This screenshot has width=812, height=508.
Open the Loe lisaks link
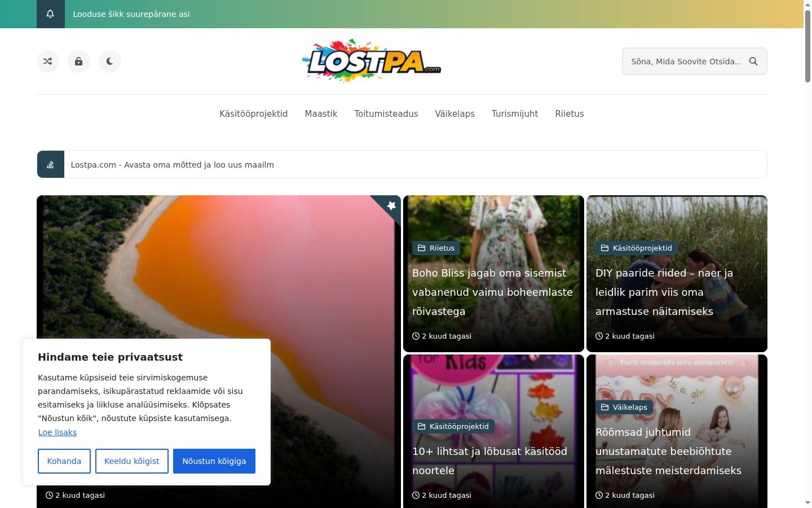pyautogui.click(x=58, y=432)
